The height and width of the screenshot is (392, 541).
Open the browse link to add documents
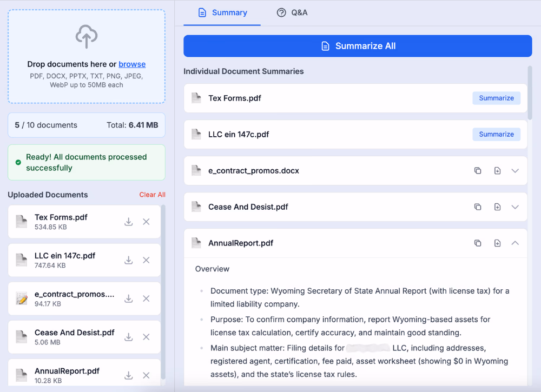tap(132, 64)
